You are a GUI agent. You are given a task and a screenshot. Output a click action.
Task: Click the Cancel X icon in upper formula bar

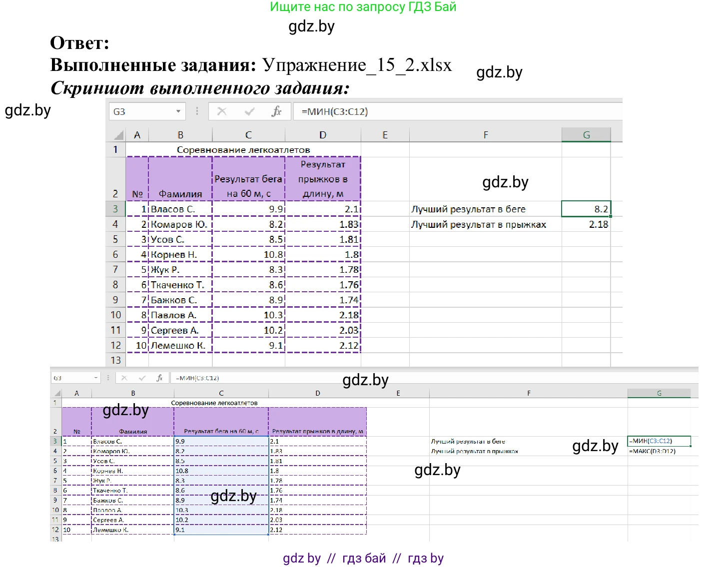(x=222, y=111)
